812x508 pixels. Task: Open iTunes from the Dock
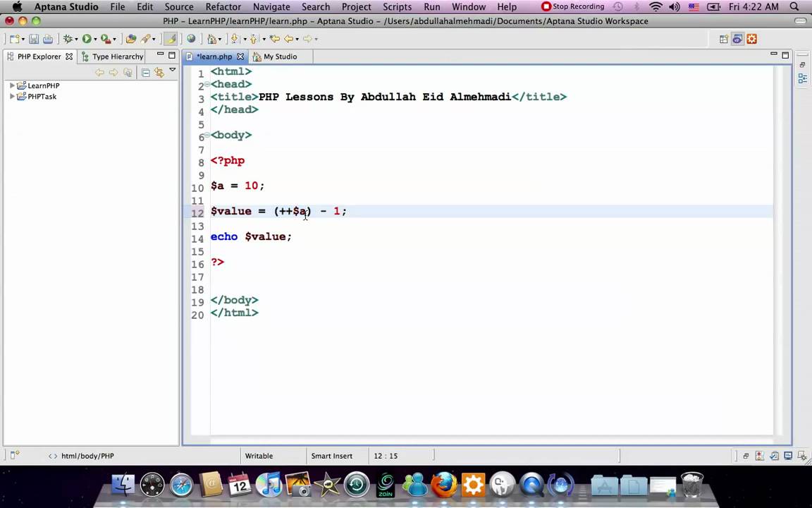tap(269, 485)
